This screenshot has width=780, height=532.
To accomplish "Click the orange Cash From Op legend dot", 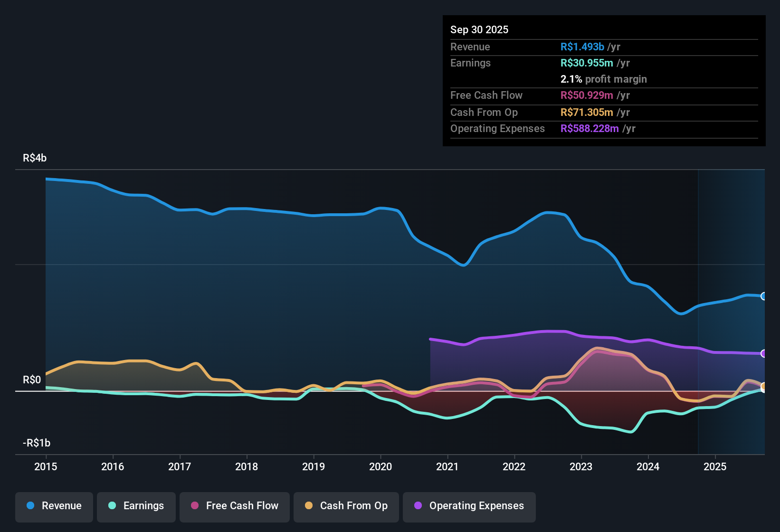I will 308,506.
